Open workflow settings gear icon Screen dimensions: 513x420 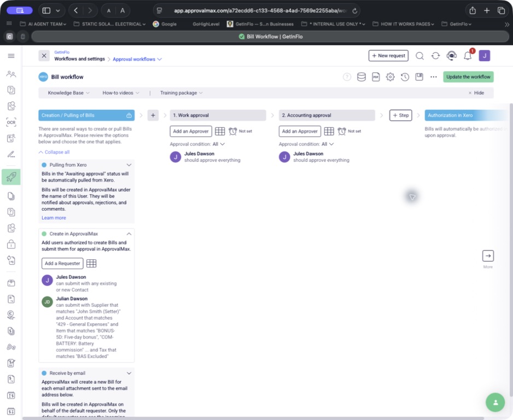click(390, 77)
